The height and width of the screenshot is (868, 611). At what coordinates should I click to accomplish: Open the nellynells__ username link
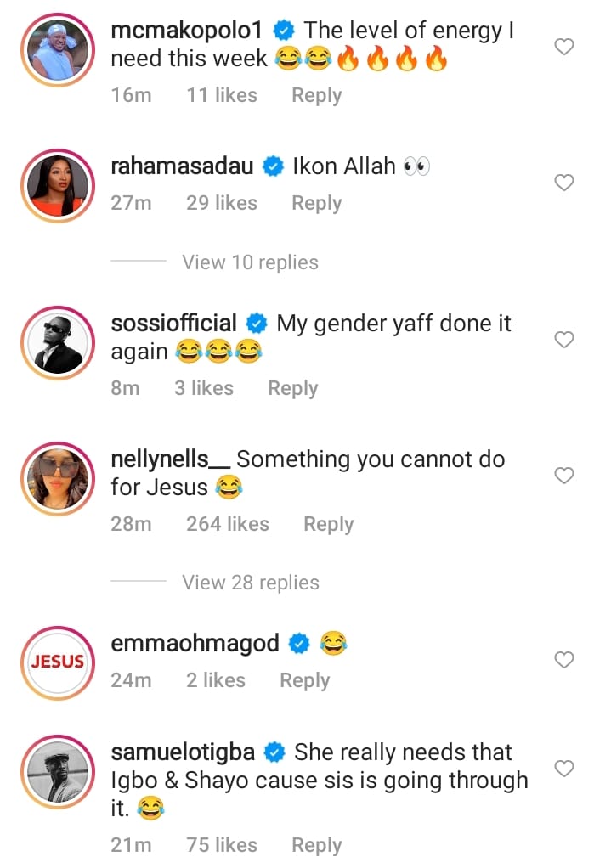point(170,459)
